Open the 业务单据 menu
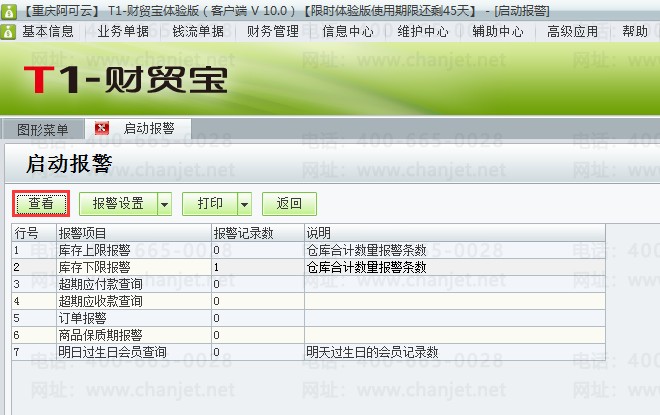Image resolution: width=660 pixels, height=415 pixels. 123,32
